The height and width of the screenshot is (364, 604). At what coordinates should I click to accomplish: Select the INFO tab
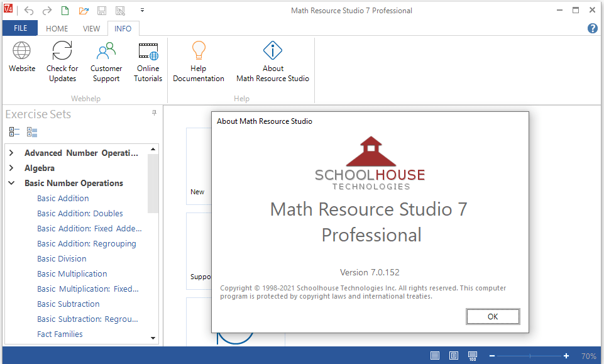[123, 28]
